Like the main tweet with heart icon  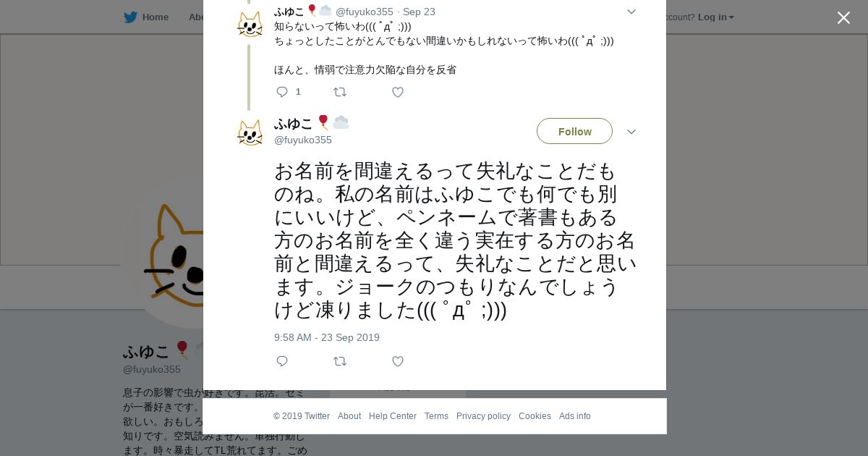(397, 361)
